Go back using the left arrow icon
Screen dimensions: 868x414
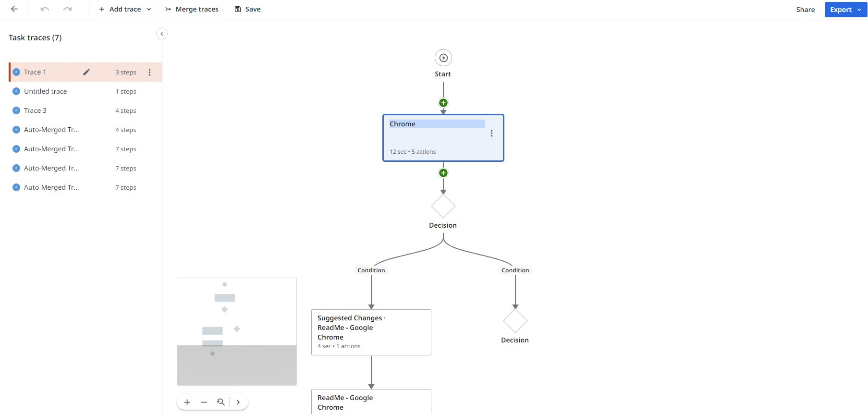point(14,9)
